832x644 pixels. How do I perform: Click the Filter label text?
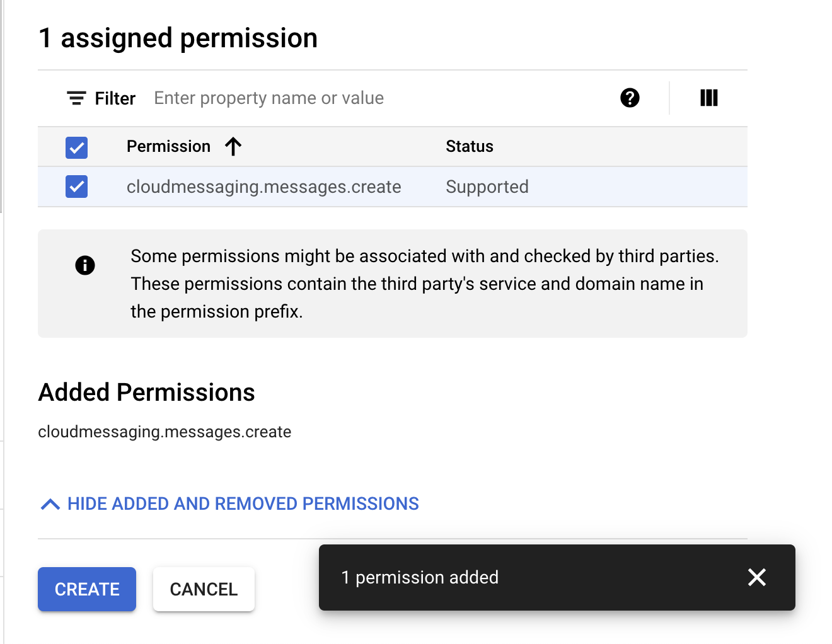(x=115, y=98)
